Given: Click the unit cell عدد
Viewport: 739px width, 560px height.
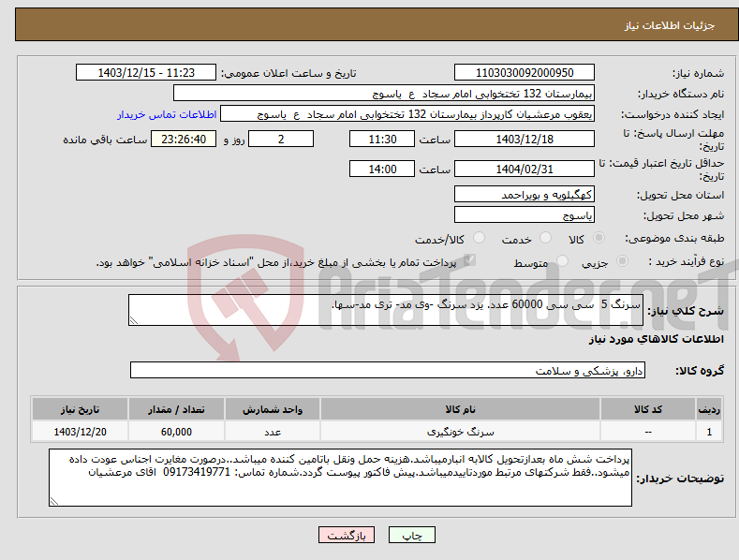Looking at the screenshot, I should pos(273,432).
